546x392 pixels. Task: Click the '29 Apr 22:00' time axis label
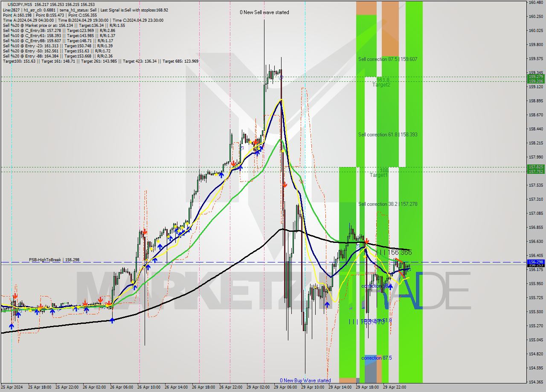pos(395,387)
